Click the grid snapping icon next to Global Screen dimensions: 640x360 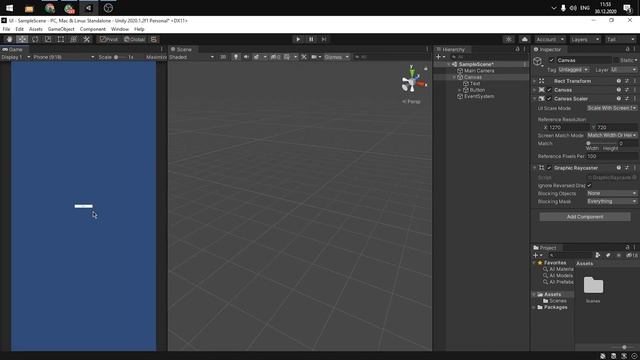pos(154,40)
